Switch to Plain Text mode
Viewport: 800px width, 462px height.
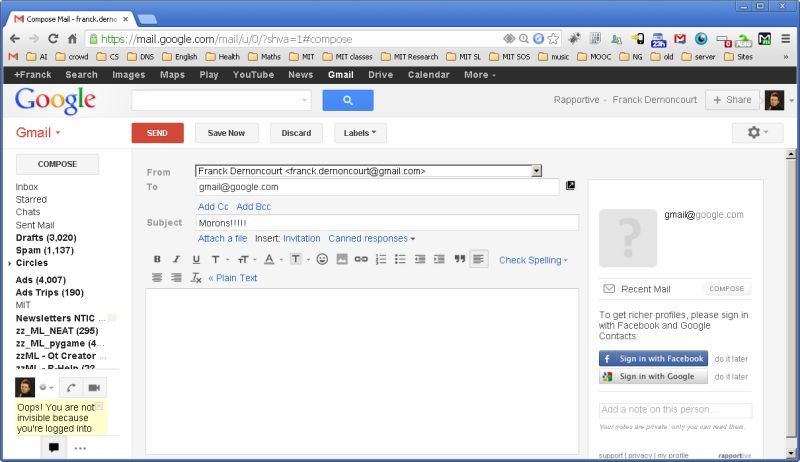[x=233, y=278]
